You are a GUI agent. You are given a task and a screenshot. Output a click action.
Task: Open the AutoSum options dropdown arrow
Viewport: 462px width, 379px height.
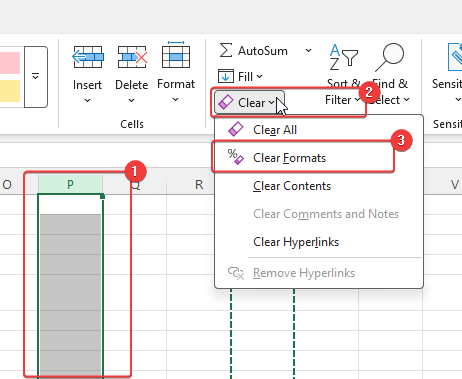pyautogui.click(x=309, y=51)
